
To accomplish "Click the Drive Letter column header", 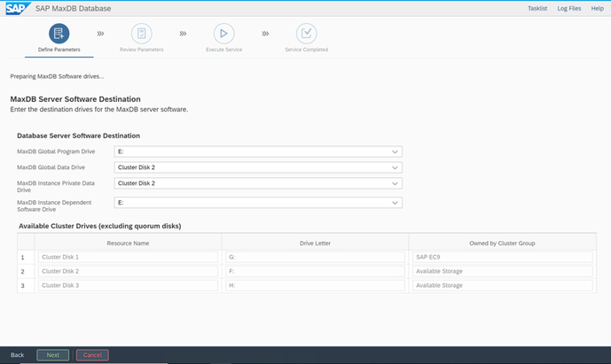I will 315,244.
